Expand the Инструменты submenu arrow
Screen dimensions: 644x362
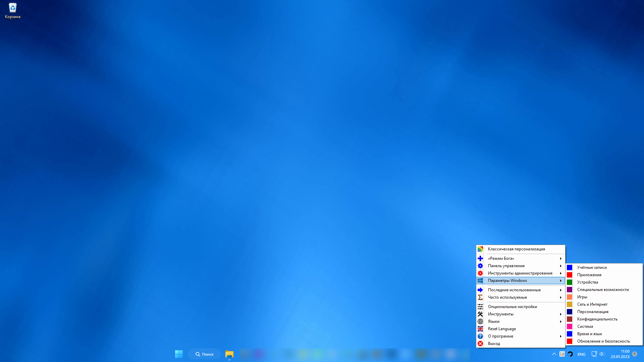[x=560, y=314]
